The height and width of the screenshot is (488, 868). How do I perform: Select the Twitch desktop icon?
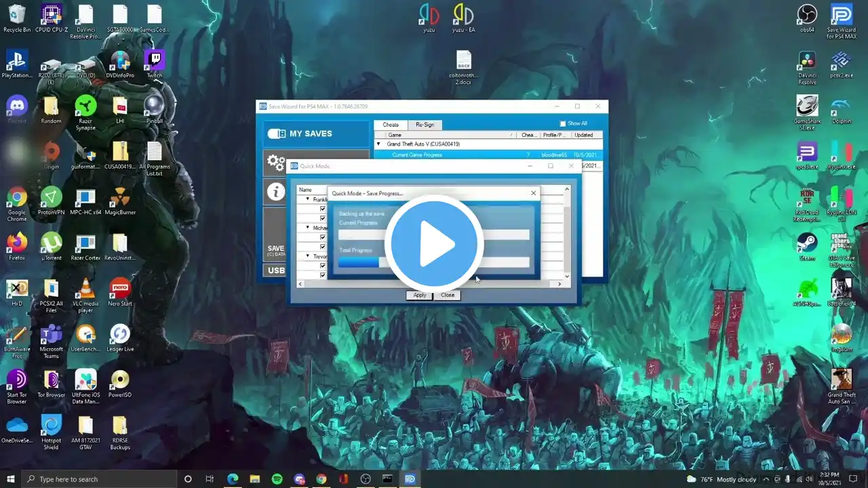coord(155,64)
